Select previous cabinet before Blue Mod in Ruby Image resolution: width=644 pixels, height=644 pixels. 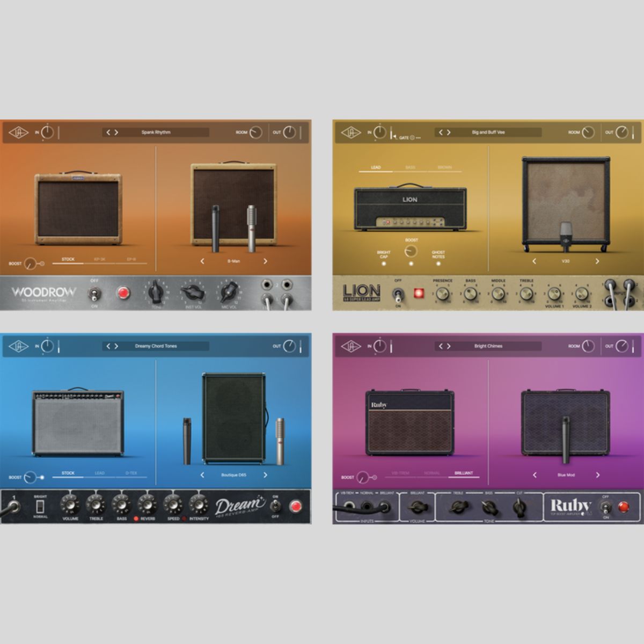[x=535, y=475]
